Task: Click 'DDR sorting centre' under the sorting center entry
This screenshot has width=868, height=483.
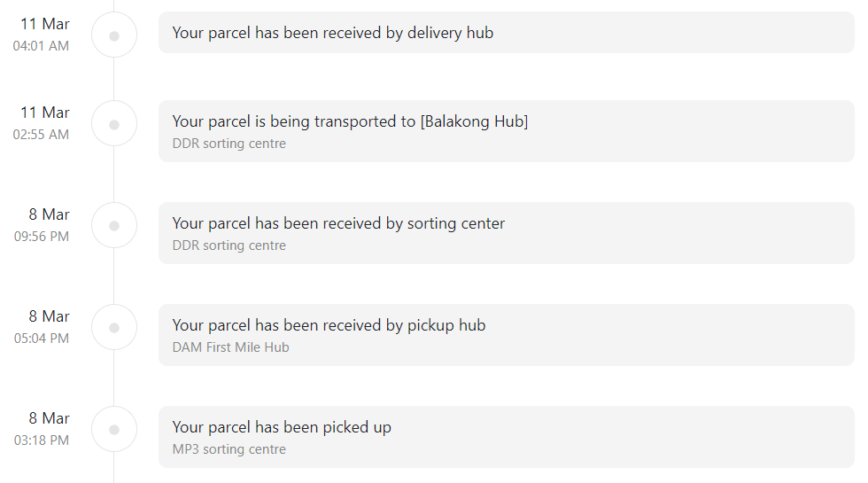Action: (229, 245)
